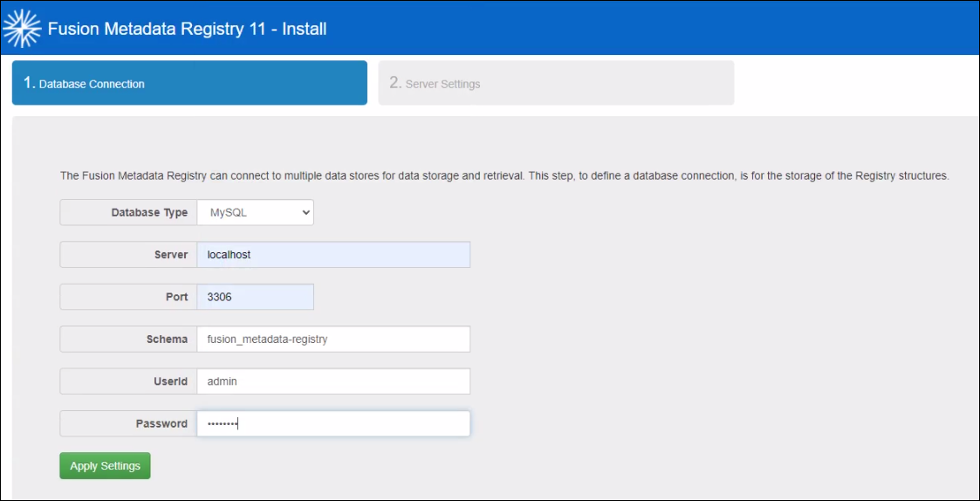Click the Password label box
Screen dimensions: 980x501
point(128,423)
